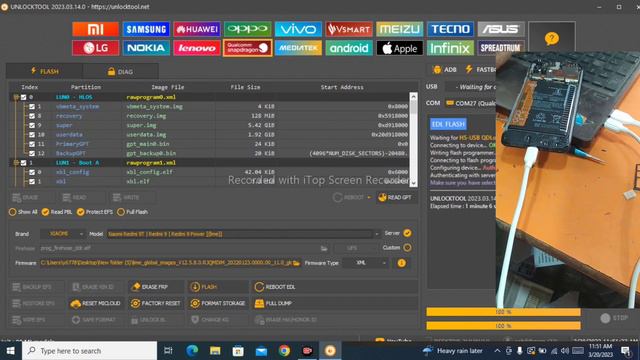Launch Microsoft Edge from taskbar
Viewport: 640px width, 360px height.
[x=192, y=351]
